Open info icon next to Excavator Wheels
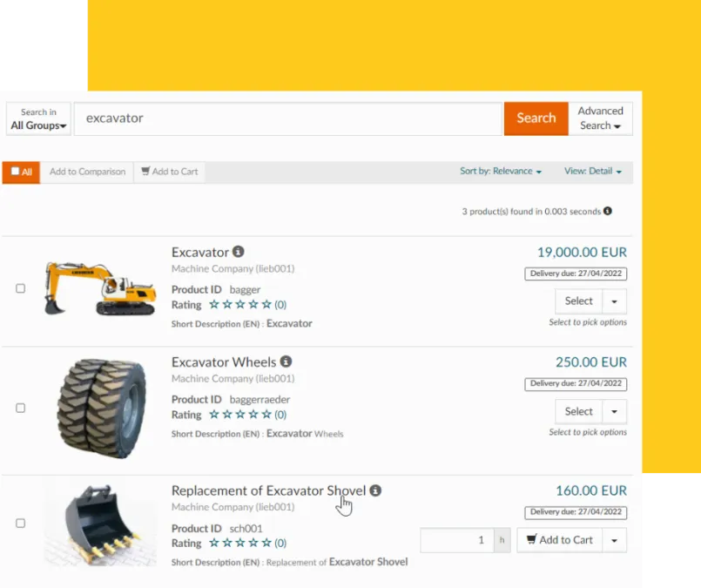The height and width of the screenshot is (588, 701). coord(286,362)
